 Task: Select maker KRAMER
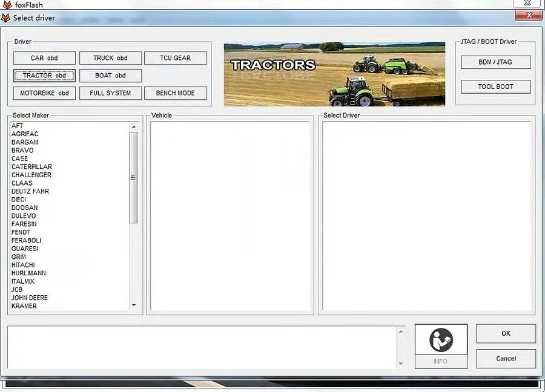point(24,306)
